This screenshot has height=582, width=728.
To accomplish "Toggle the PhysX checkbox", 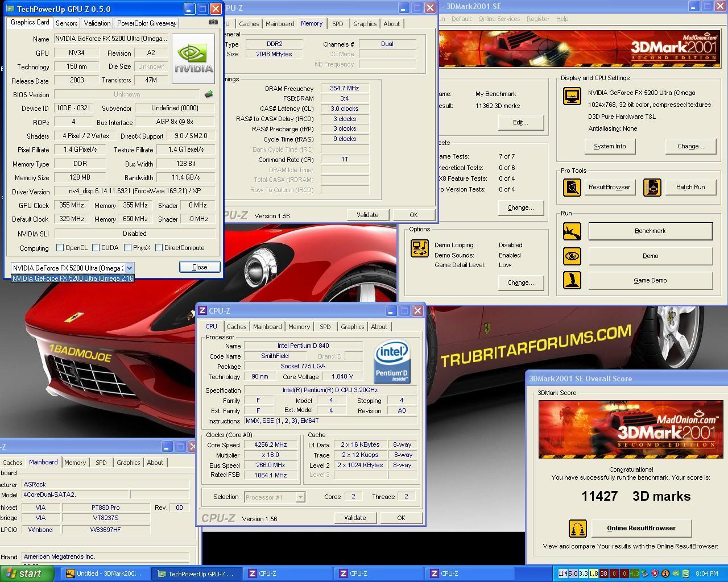I will point(127,248).
